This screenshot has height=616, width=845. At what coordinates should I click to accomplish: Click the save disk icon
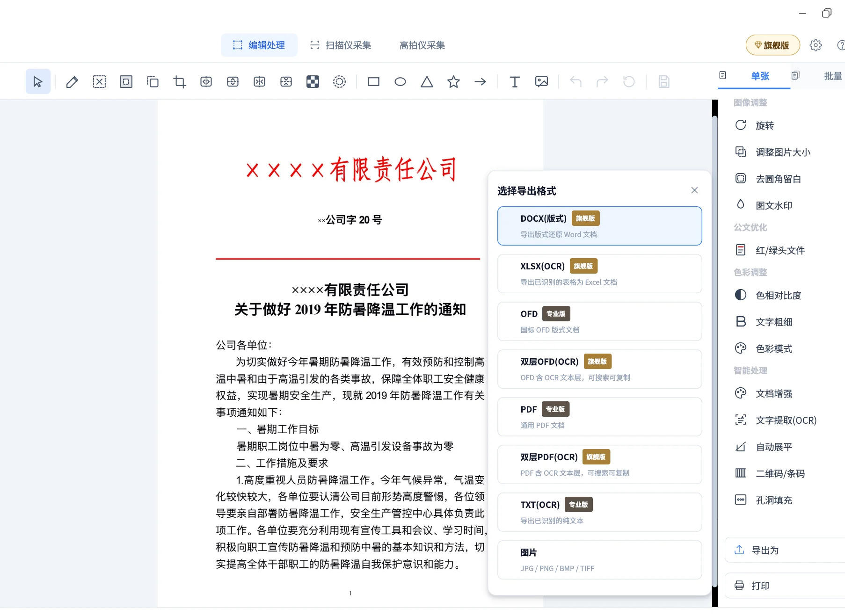663,82
